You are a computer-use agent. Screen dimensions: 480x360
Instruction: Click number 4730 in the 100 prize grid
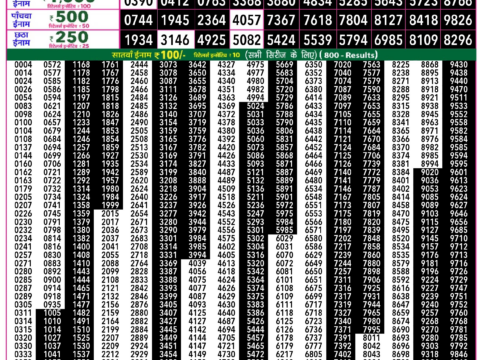point(226,354)
